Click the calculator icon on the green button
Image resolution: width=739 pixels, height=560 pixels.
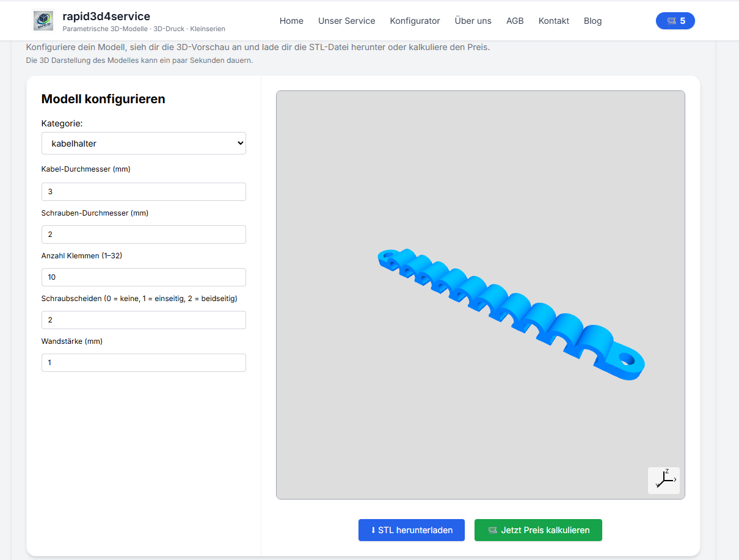point(493,530)
